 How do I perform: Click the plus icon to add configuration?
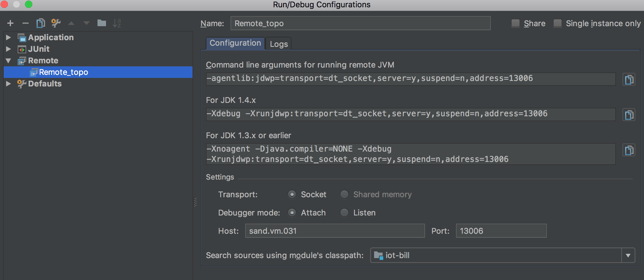coord(10,23)
